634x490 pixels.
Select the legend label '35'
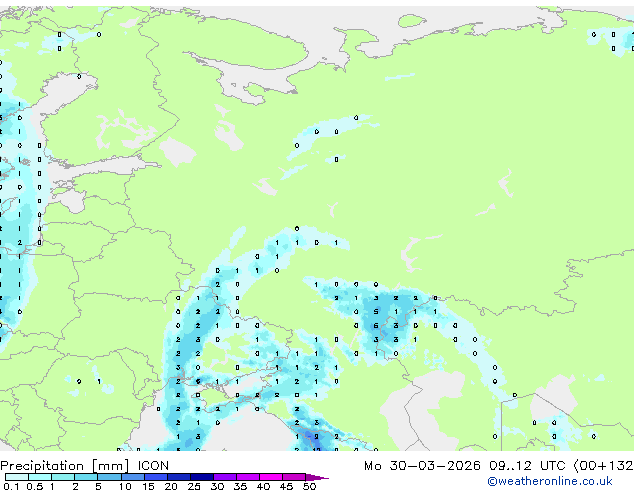[x=240, y=486]
